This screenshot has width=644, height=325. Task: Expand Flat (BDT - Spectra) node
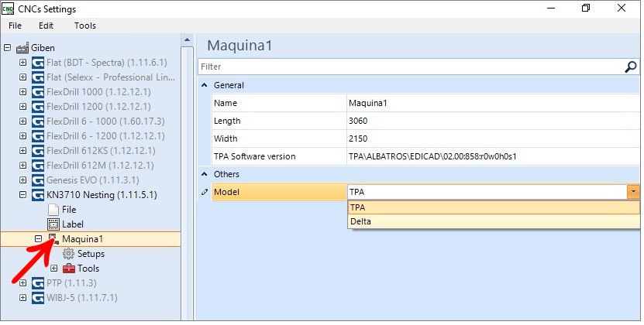tap(23, 63)
